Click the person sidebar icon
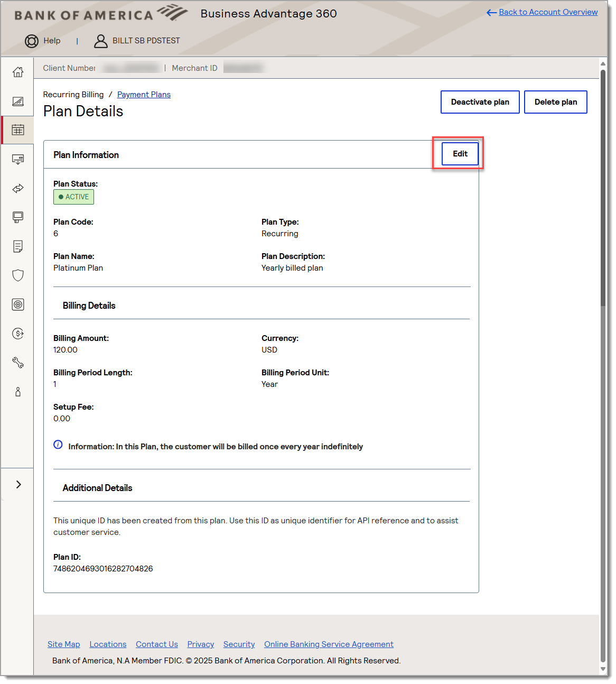The width and height of the screenshot is (616, 684). (x=18, y=392)
